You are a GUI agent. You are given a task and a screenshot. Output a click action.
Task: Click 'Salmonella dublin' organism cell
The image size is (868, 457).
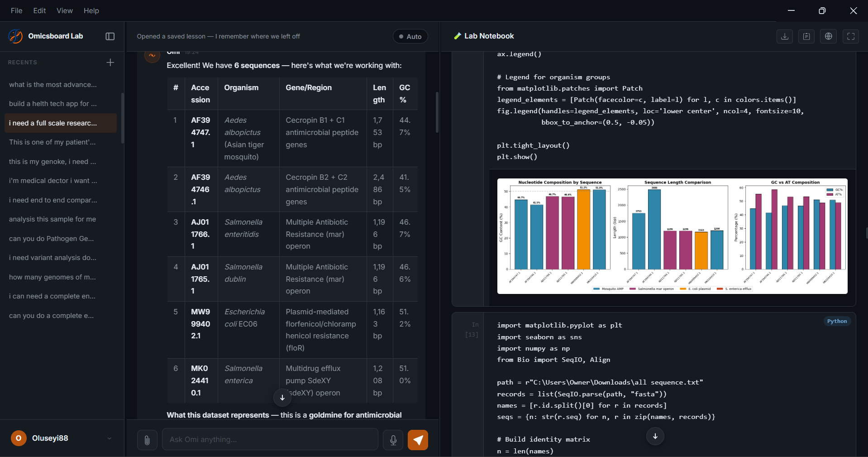(x=248, y=279)
